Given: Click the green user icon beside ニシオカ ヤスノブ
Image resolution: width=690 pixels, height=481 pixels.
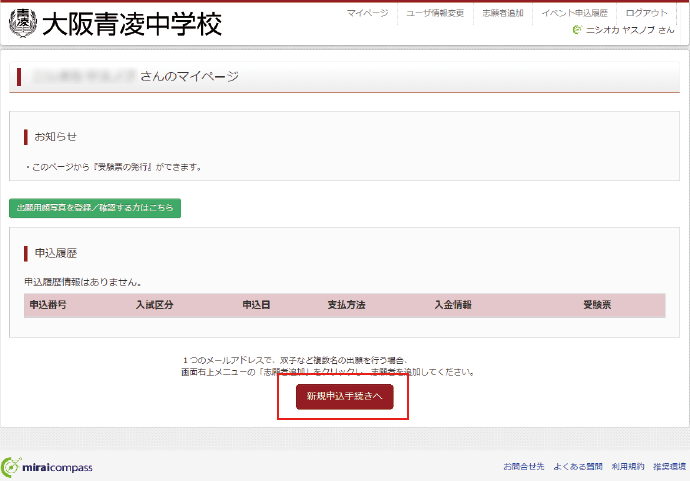Looking at the screenshot, I should point(577,29).
